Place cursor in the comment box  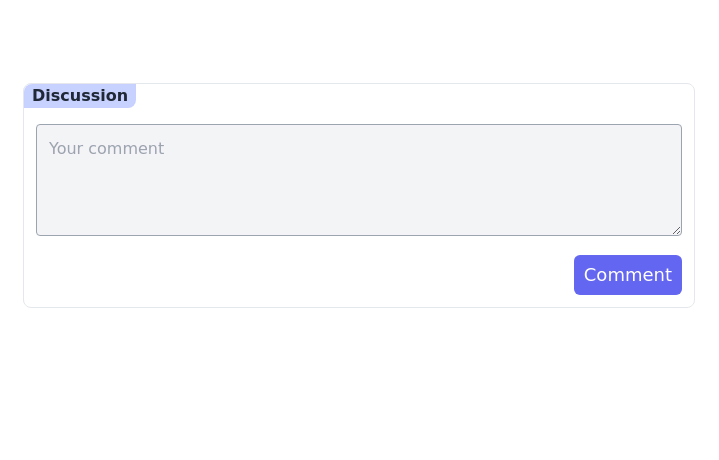358,180
